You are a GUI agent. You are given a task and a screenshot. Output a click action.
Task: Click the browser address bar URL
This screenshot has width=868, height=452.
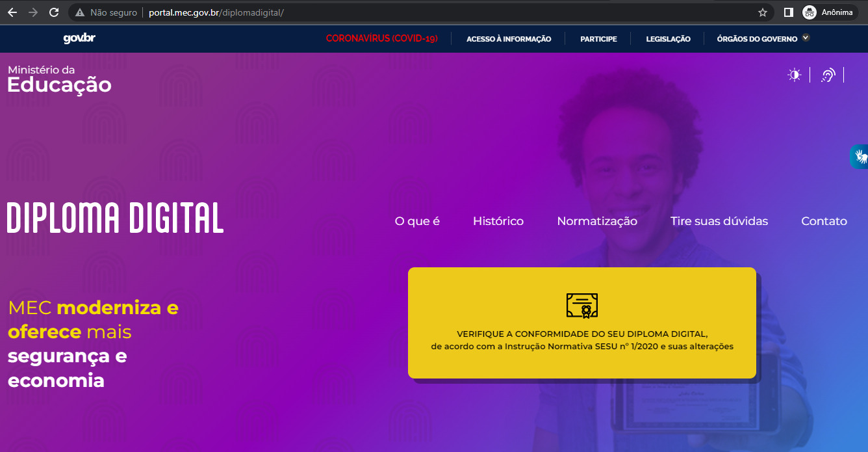(x=216, y=12)
